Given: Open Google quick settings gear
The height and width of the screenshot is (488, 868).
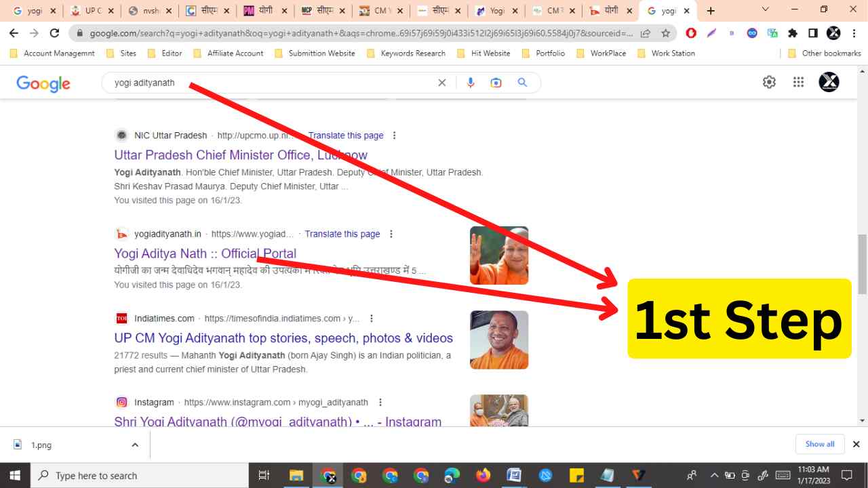Looking at the screenshot, I should pyautogui.click(x=769, y=81).
